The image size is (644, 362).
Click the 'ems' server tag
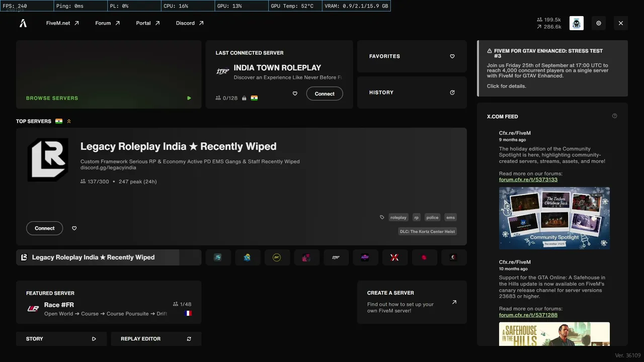click(450, 217)
